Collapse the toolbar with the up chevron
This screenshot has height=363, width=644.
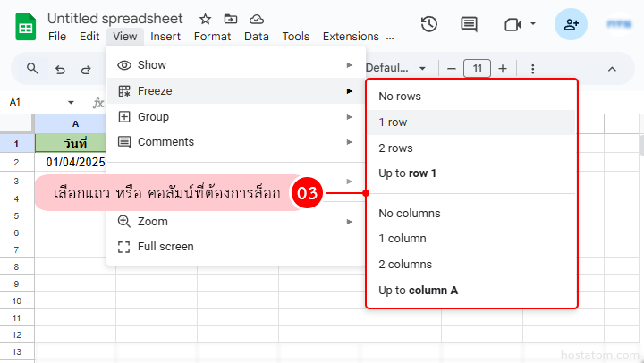pos(612,69)
